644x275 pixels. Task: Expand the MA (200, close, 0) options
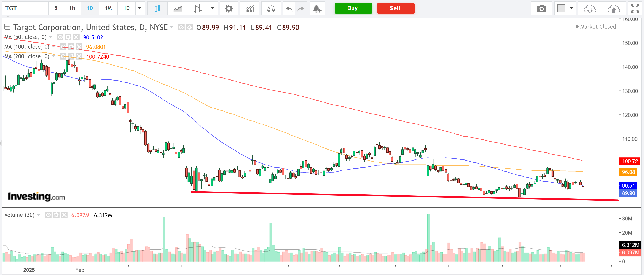coord(54,56)
